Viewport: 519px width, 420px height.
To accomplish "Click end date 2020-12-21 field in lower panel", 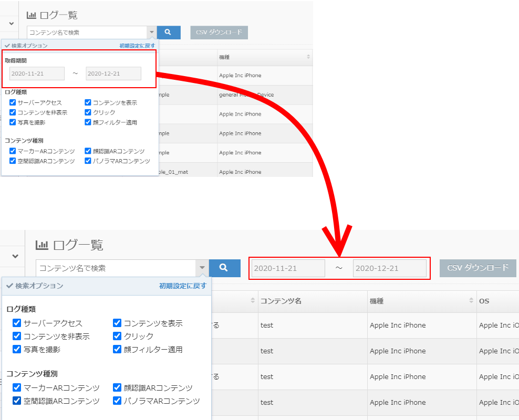I will click(390, 268).
